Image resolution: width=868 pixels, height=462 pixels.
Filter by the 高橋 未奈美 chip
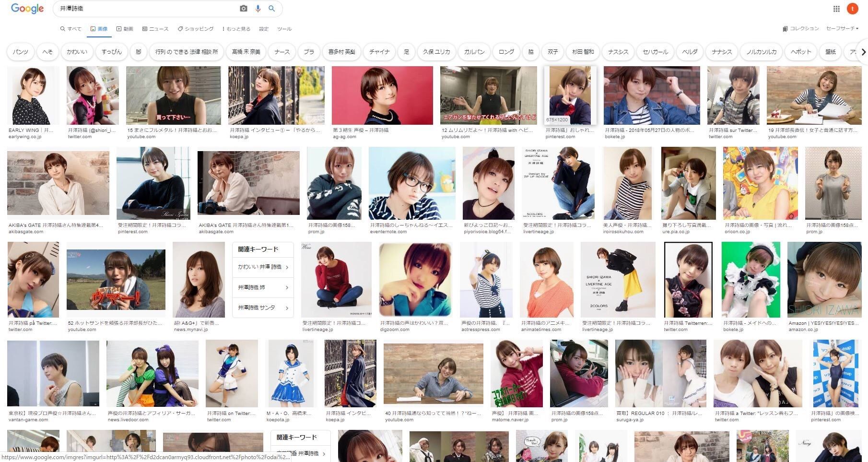click(x=246, y=52)
